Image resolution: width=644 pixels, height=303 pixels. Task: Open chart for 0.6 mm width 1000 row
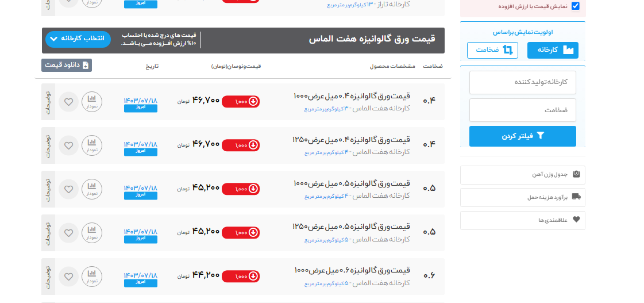click(91, 277)
